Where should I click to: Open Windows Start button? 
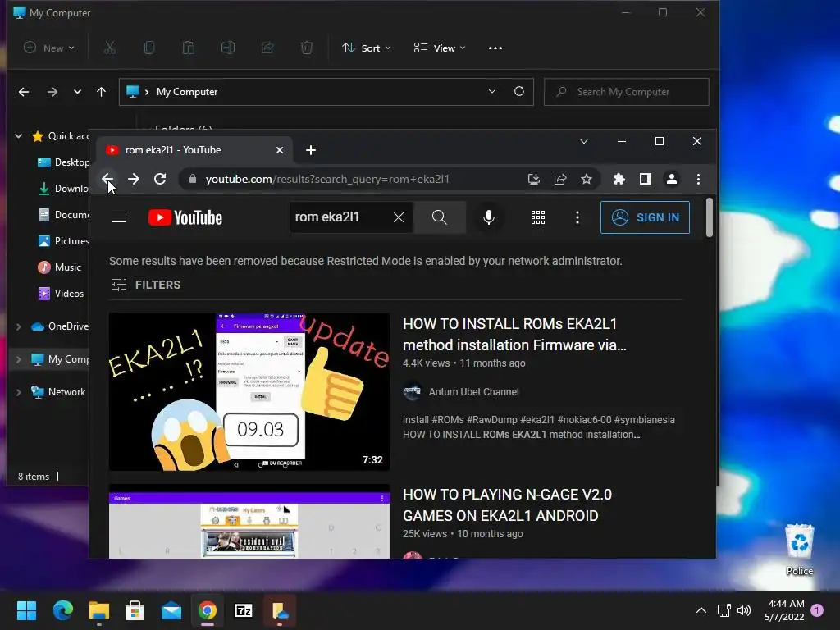coord(26,610)
